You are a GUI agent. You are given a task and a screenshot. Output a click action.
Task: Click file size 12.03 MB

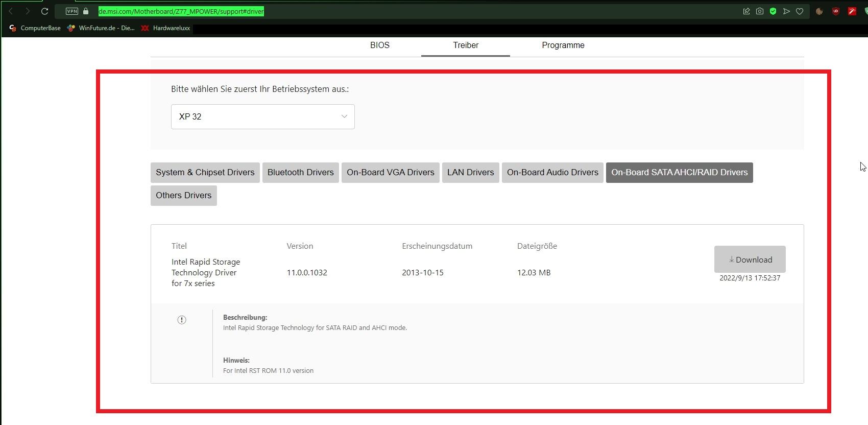[534, 273]
